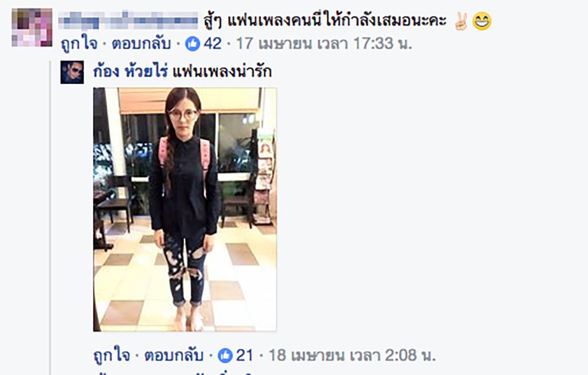Like the top comment via ถูกใจ

[x=79, y=44]
